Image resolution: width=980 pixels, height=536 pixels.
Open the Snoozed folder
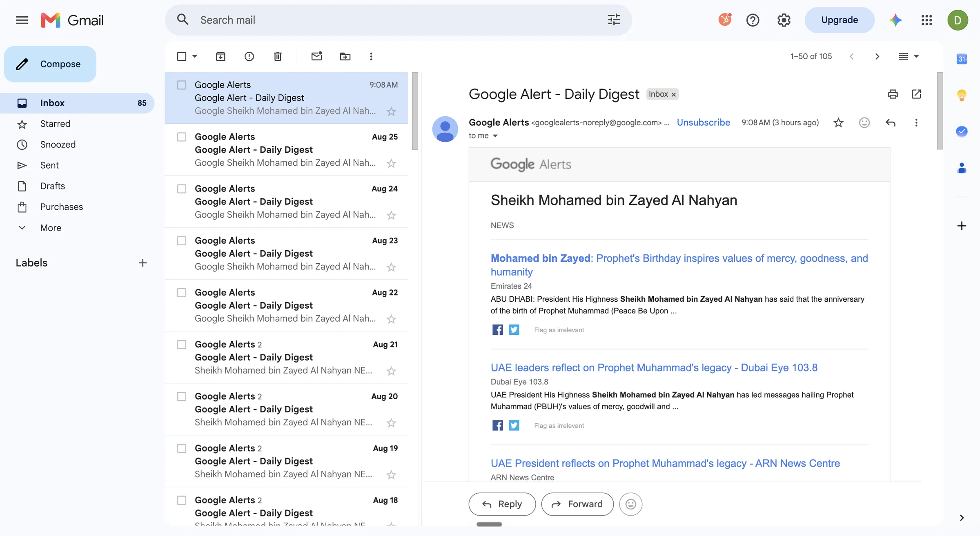click(x=78, y=145)
